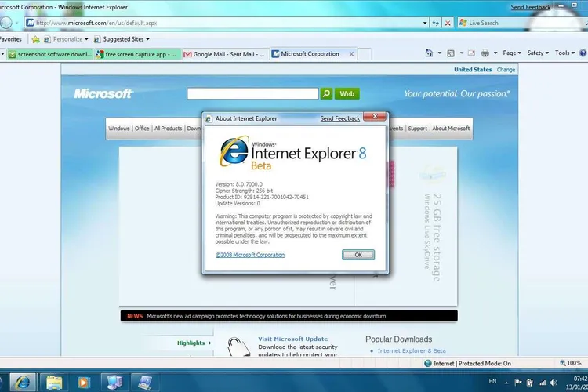Screen dimensions: 588x392
Task: Click OK in the About Internet Explorer dialog
Action: [358, 255]
